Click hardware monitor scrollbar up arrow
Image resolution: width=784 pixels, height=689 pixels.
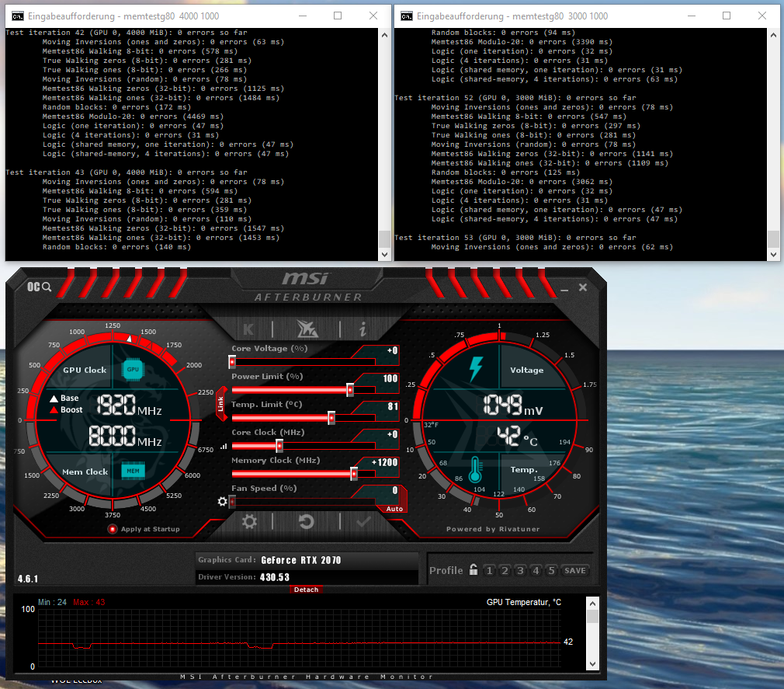[592, 603]
